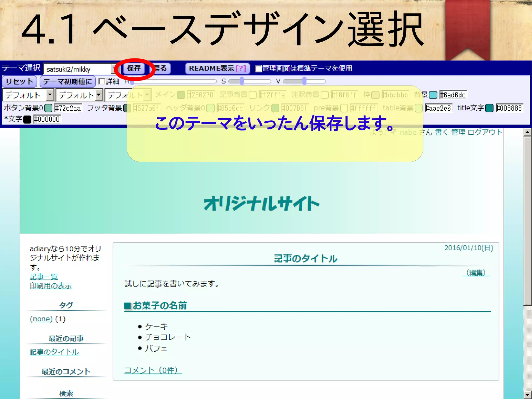The image size is (532, 399).
Task: Open the 記事一覧 link in sidebar
Action: coord(44,277)
